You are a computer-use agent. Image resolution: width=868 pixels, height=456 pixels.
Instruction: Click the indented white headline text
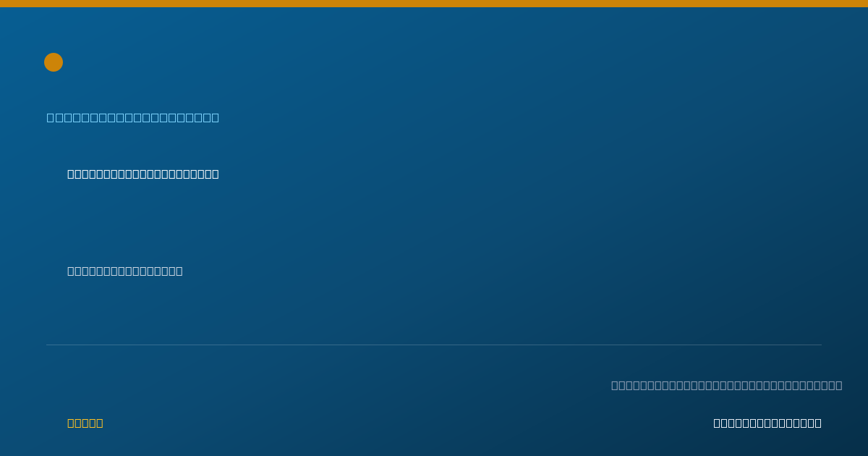(x=143, y=174)
